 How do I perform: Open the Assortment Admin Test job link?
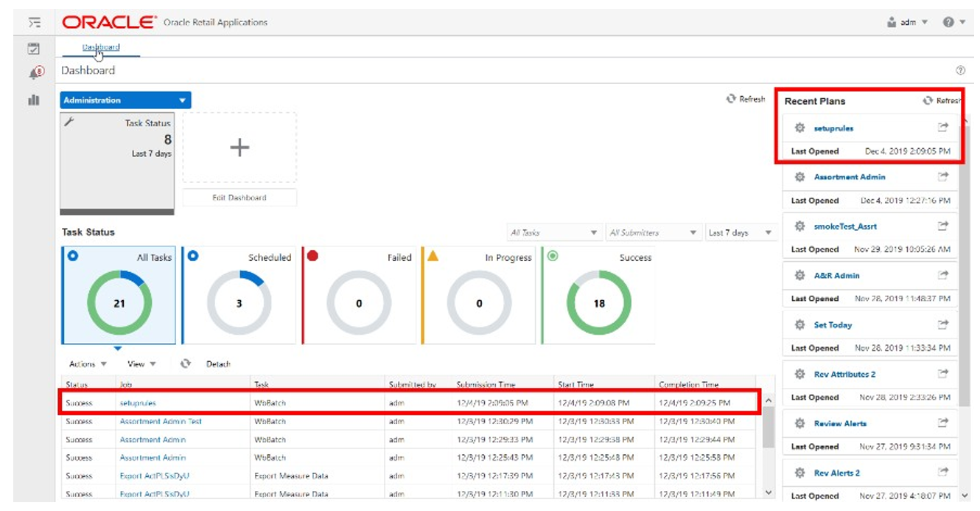click(x=160, y=421)
